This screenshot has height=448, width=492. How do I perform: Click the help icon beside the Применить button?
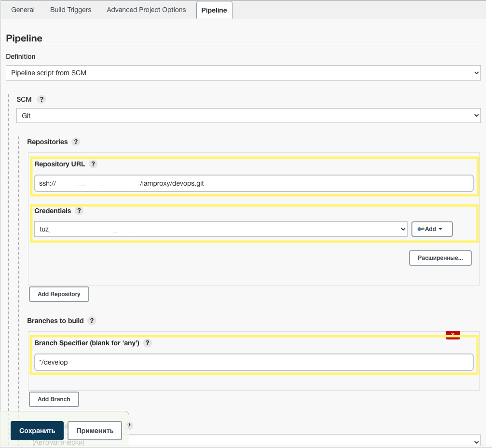[129, 426]
